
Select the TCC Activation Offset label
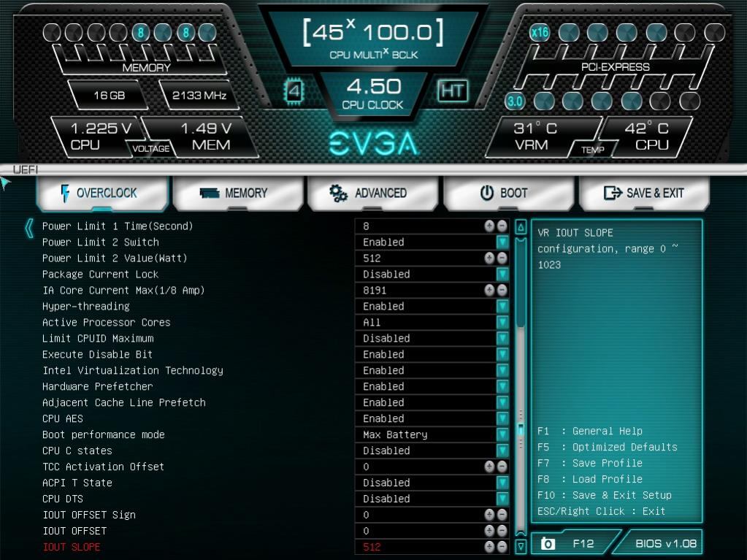(104, 467)
